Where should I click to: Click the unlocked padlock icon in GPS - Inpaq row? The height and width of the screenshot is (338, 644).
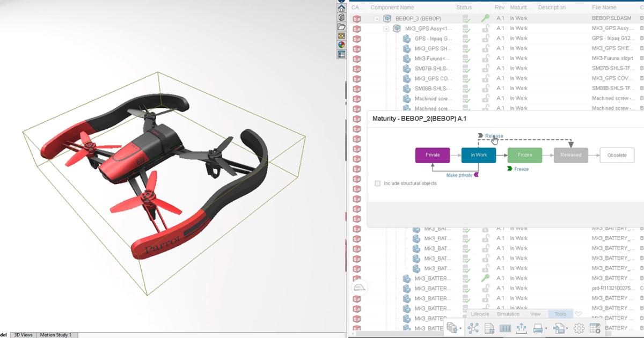[x=485, y=39]
